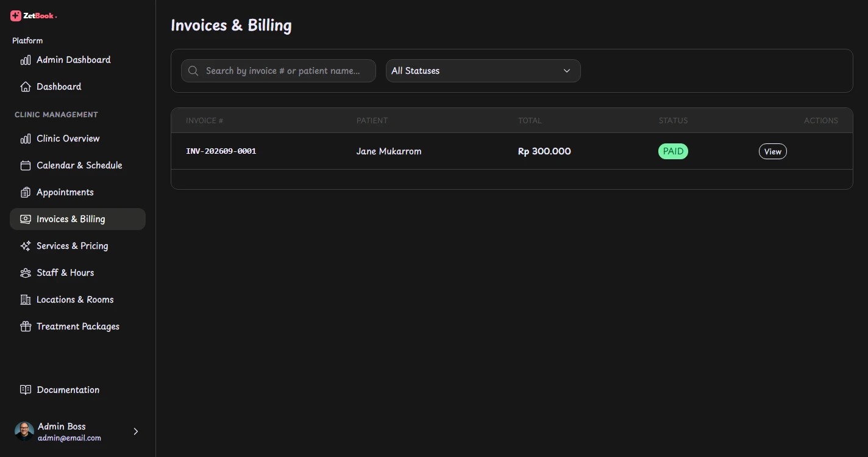Click the PAID status badge
The width and height of the screenshot is (868, 457).
coord(673,151)
